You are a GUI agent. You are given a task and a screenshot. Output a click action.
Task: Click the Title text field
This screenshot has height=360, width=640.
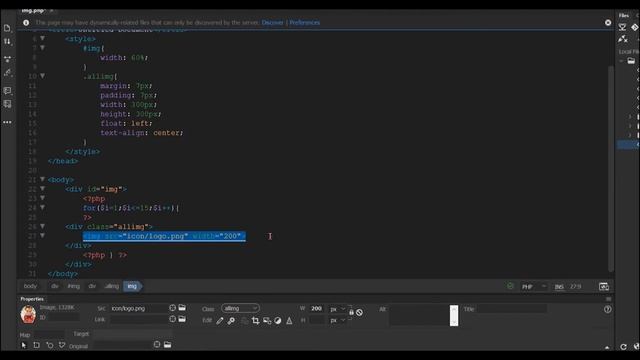coord(512,309)
